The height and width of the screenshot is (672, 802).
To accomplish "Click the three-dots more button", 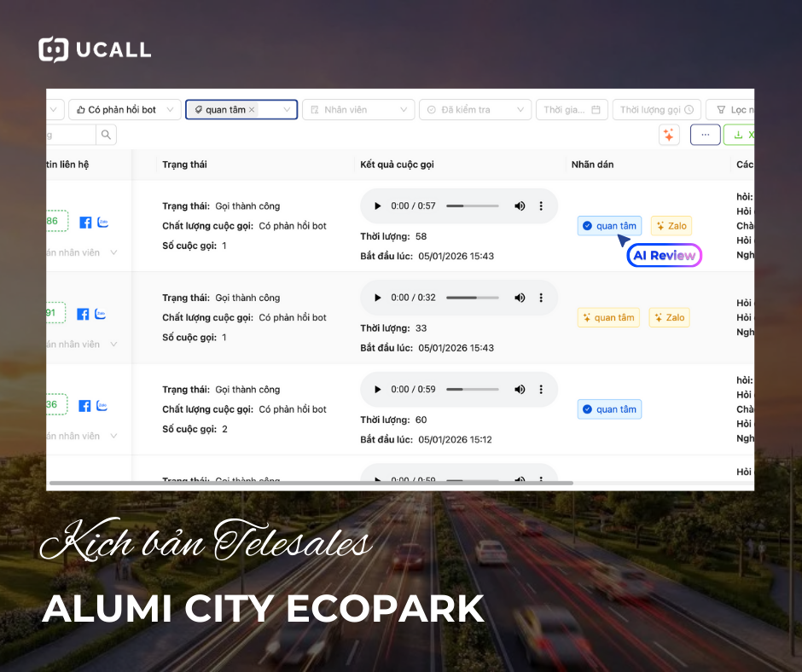I will coord(705,135).
